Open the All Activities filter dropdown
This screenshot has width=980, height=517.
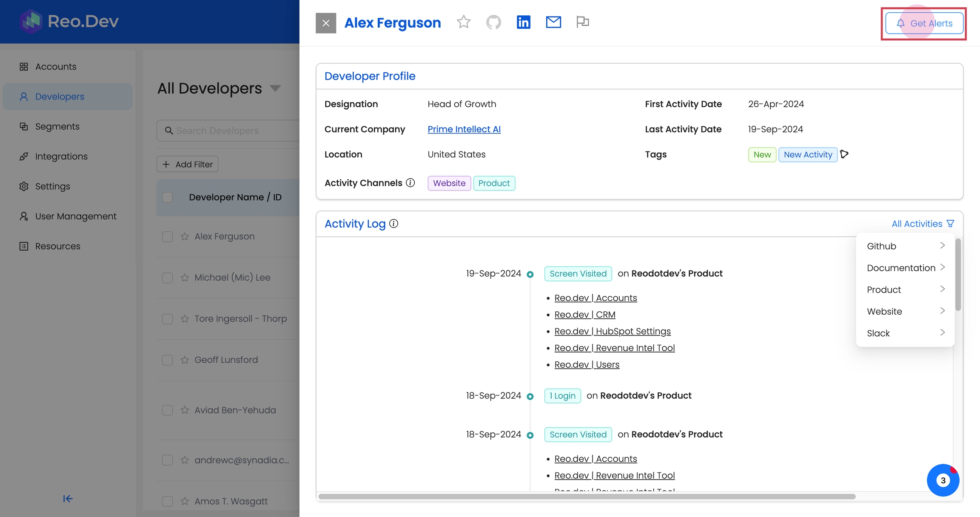923,224
